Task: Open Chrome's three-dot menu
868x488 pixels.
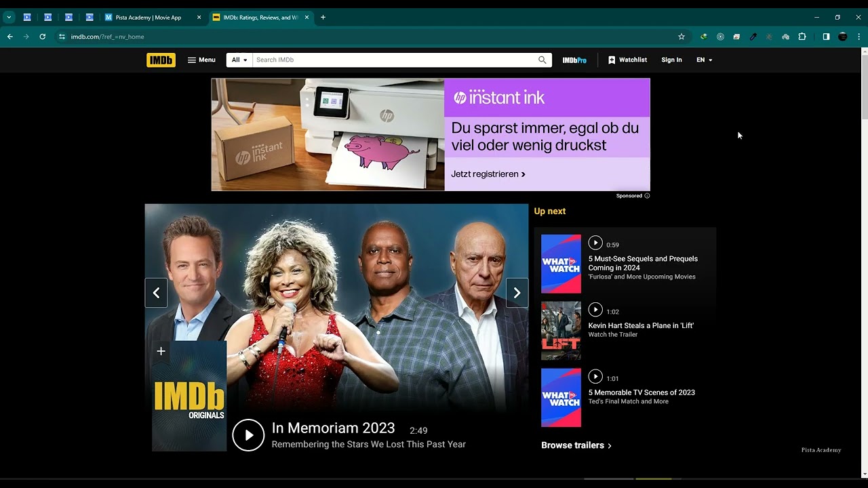Action: tap(859, 37)
